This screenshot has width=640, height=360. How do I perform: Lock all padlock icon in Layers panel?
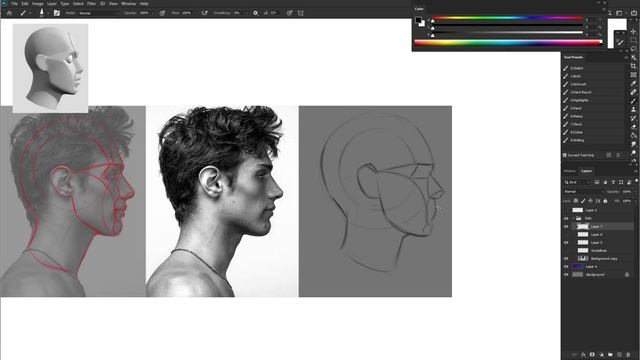coord(605,201)
